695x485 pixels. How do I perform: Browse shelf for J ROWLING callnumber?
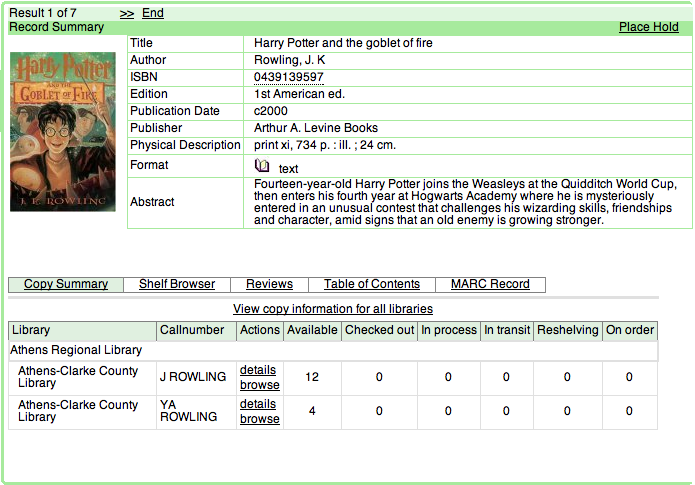[x=260, y=385]
